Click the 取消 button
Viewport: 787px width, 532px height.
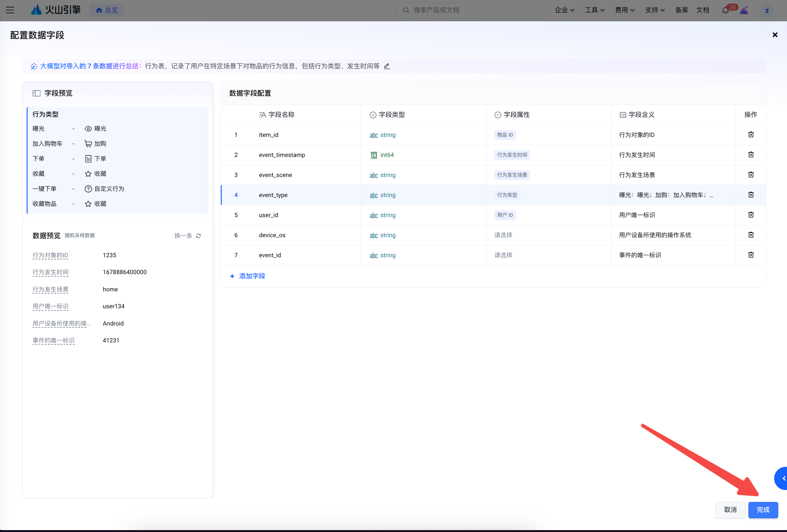730,510
